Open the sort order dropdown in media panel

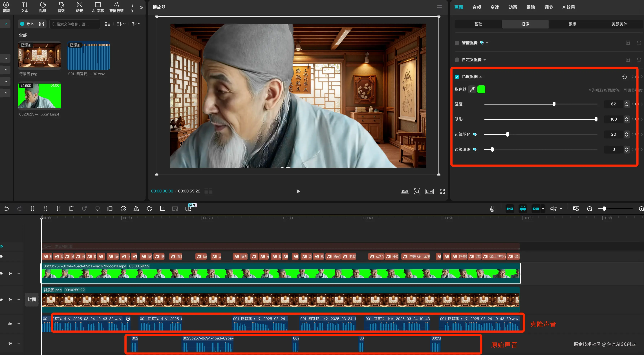coord(121,24)
